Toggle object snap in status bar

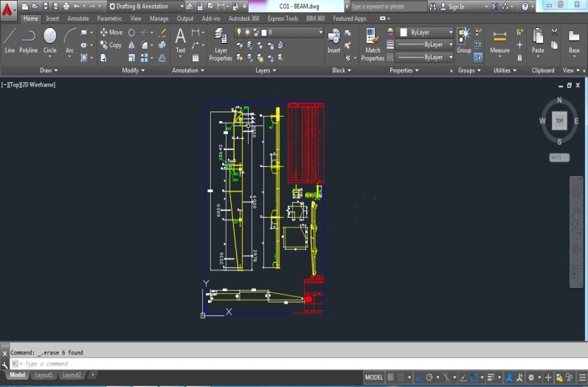474,377
